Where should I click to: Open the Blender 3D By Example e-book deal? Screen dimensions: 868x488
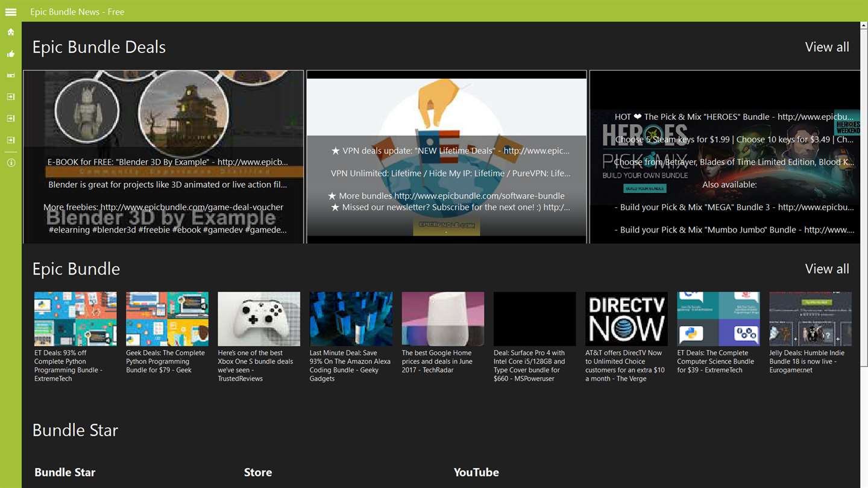[163, 157]
